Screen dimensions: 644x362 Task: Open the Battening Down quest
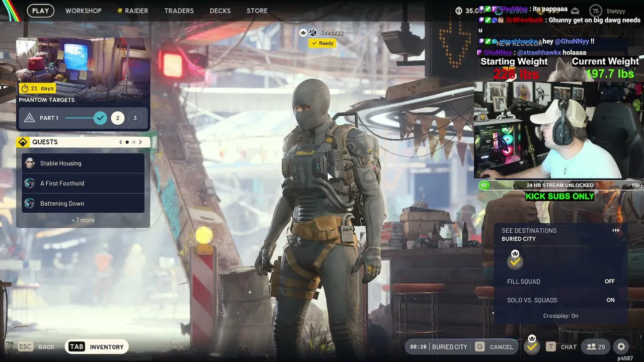pyautogui.click(x=83, y=203)
